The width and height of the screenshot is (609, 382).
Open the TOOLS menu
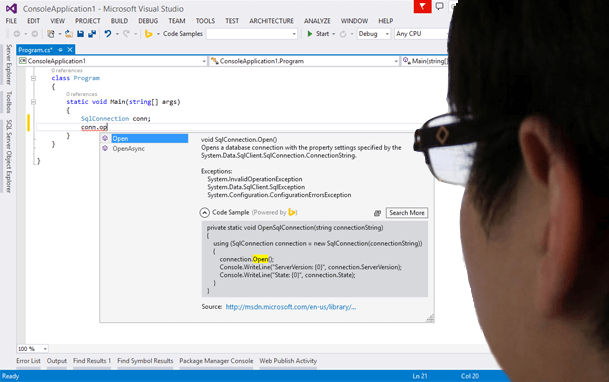pyautogui.click(x=205, y=21)
